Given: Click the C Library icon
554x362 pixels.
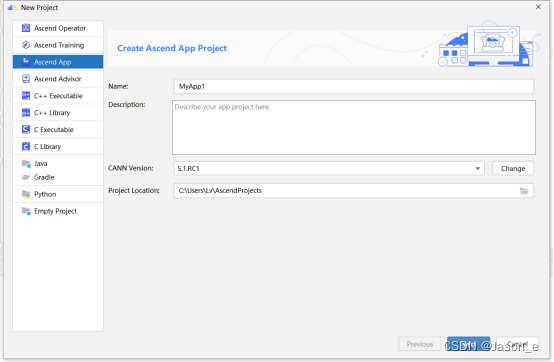Looking at the screenshot, I should [26, 146].
